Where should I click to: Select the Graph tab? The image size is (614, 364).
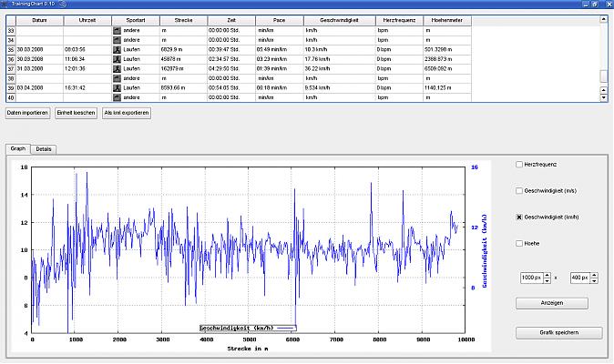point(18,147)
